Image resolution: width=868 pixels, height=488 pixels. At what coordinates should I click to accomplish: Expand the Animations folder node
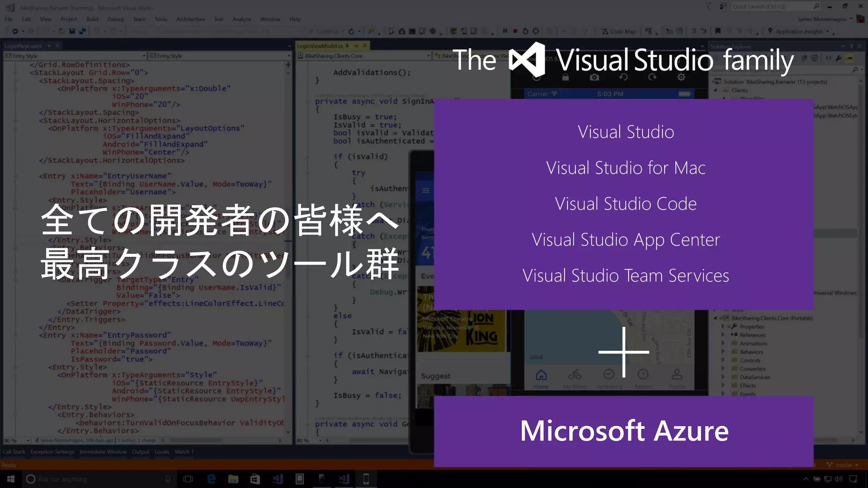point(723,344)
